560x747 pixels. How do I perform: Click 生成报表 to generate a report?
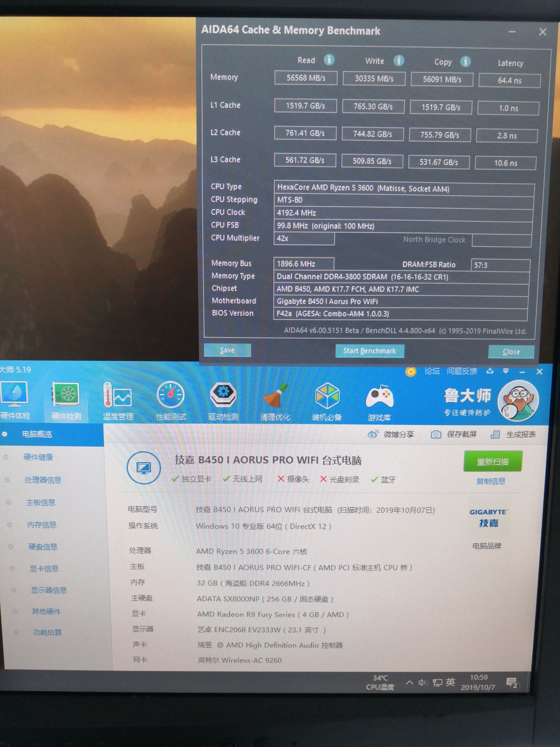click(x=513, y=435)
